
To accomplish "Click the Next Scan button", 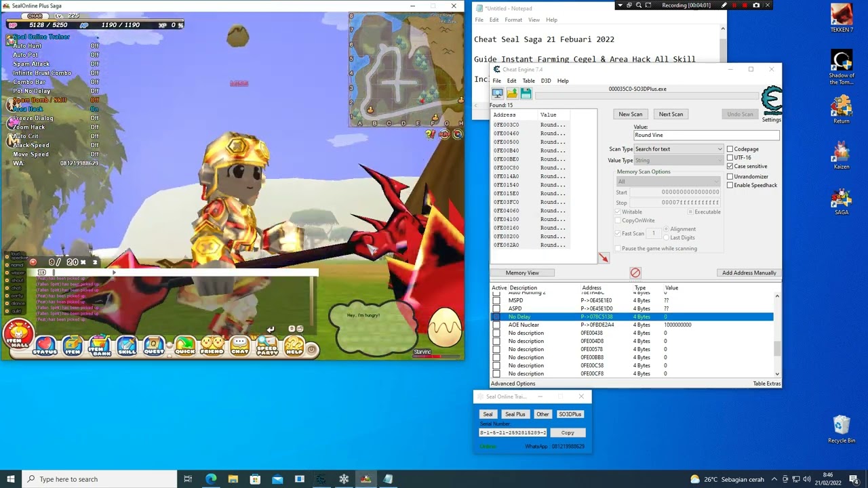I will coord(671,114).
